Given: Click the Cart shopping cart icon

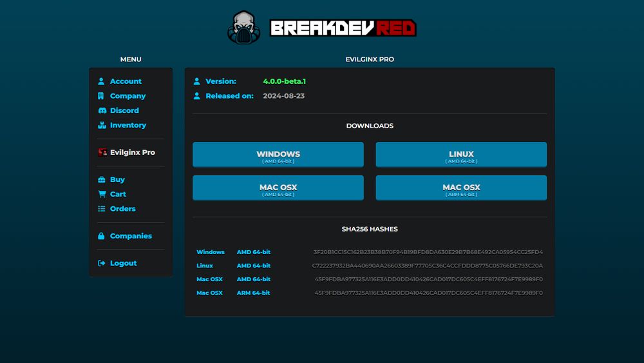Looking at the screenshot, I should pos(102,194).
